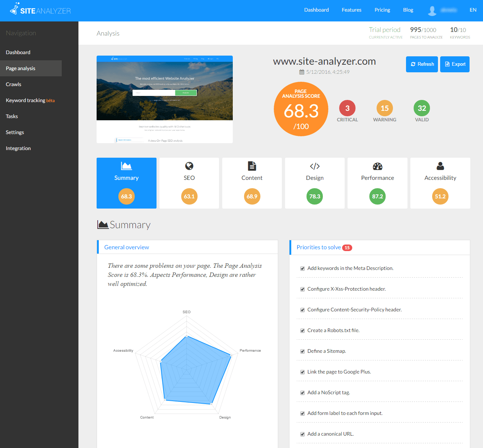The image size is (483, 448).
Task: Click the Priorities to solve heading
Action: (x=319, y=247)
